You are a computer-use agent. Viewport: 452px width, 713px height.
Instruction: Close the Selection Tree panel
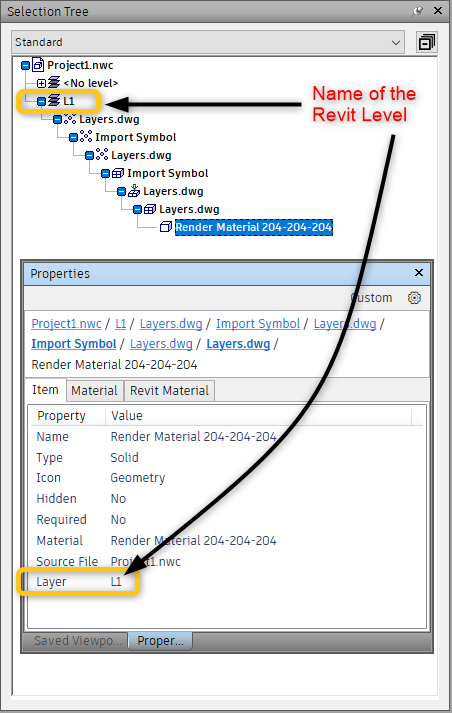pyautogui.click(x=438, y=10)
